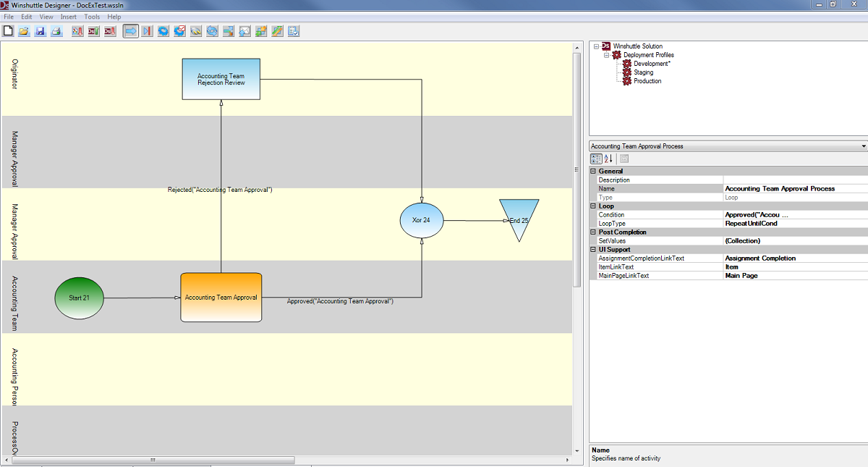Click the Accounting Team swimlane label
The image size is (868, 467).
[x=14, y=303]
